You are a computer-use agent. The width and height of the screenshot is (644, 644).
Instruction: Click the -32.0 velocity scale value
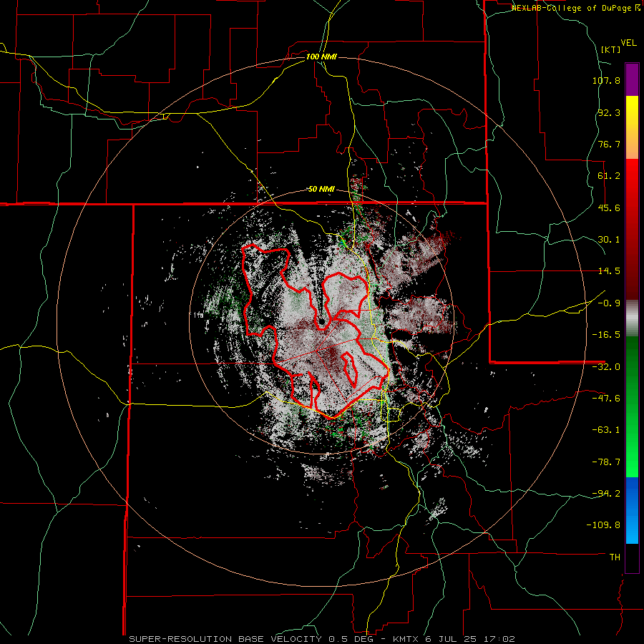tap(606, 367)
